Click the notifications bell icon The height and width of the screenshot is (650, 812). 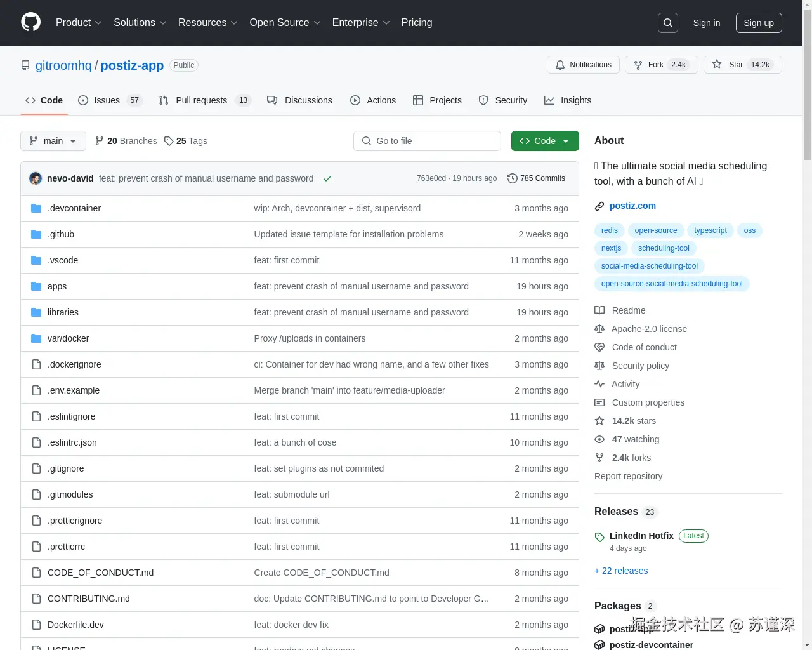click(x=560, y=65)
